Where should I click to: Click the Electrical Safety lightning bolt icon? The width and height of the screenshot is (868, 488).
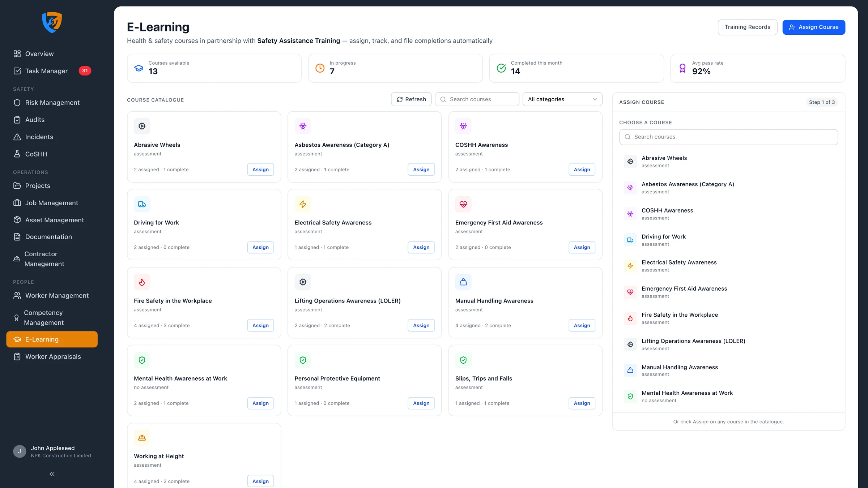[x=303, y=204]
